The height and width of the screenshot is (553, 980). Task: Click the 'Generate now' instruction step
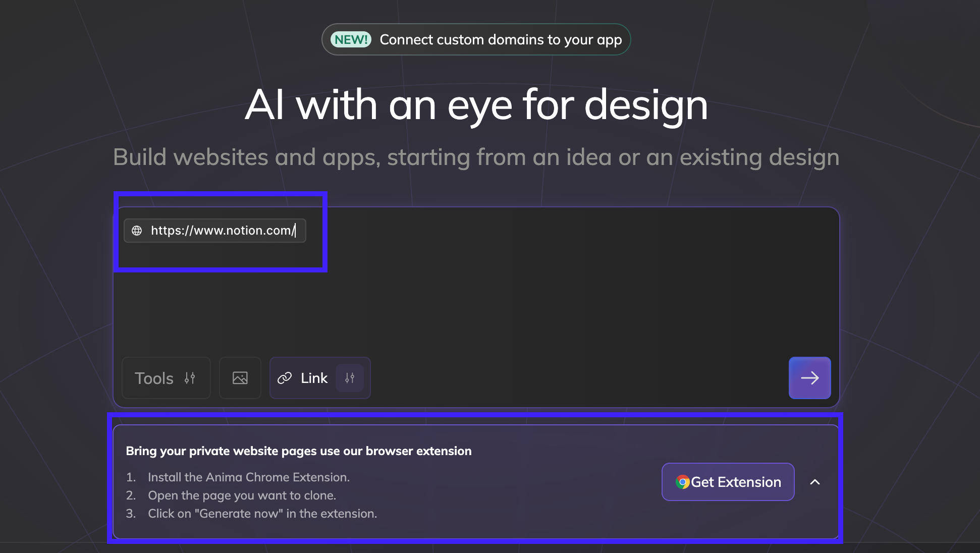[x=262, y=514]
